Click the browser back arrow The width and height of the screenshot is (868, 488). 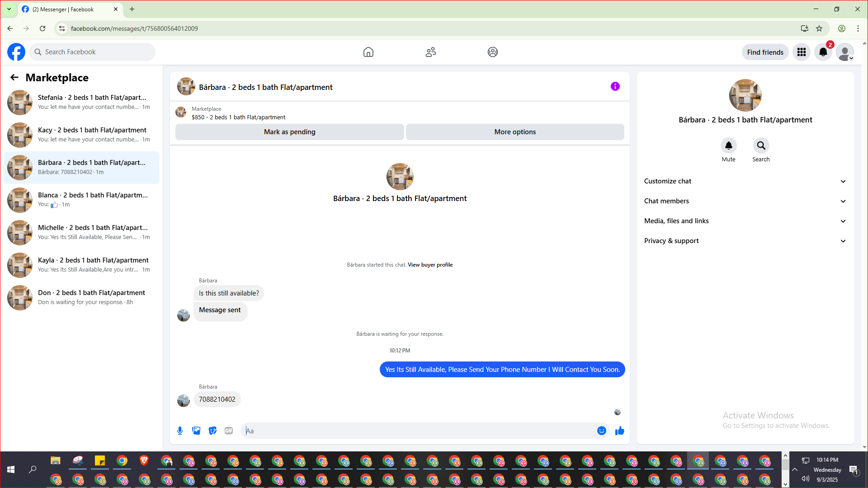(x=10, y=28)
